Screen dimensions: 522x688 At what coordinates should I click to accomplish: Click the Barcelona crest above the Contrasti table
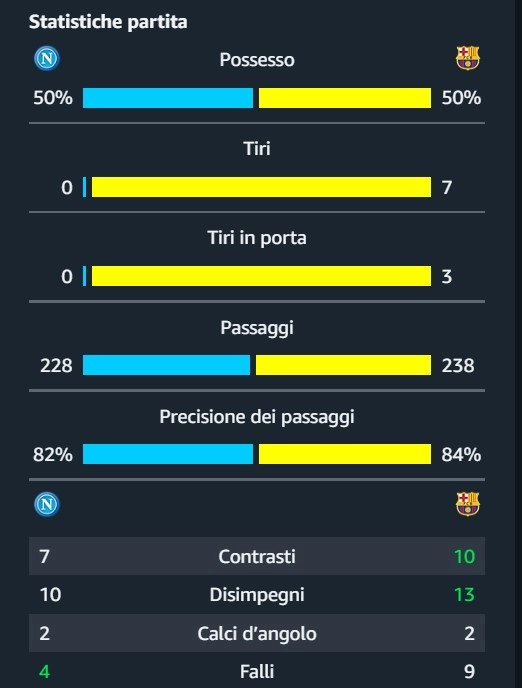click(x=468, y=504)
